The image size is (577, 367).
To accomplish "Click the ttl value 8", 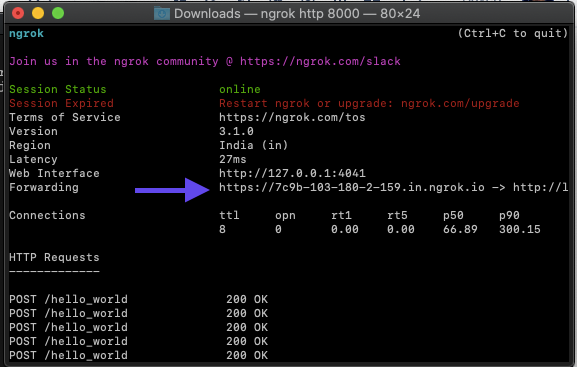I will pyautogui.click(x=222, y=229).
